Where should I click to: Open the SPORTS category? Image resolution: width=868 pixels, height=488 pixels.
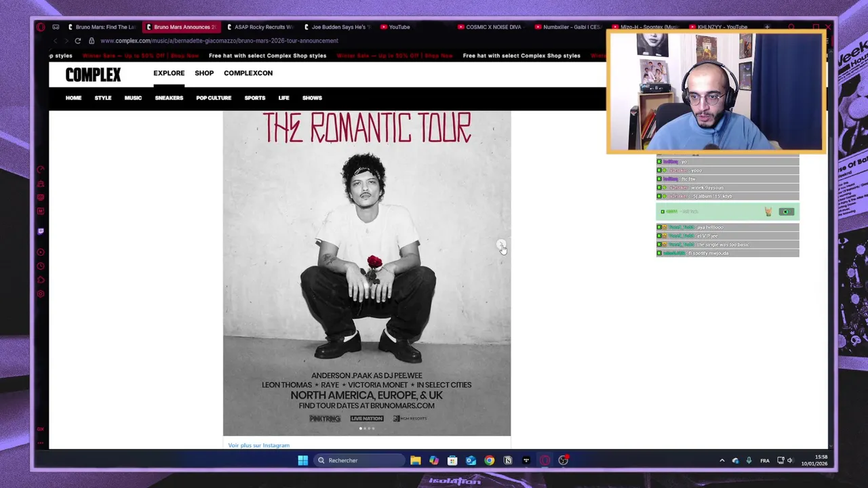(x=255, y=98)
